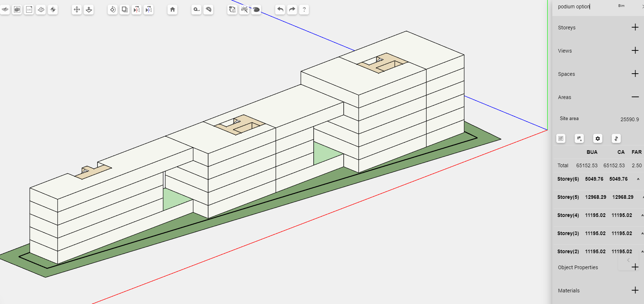Click the CAD import icon
Image resolution: width=644 pixels, height=304 pixels.
(29, 9)
